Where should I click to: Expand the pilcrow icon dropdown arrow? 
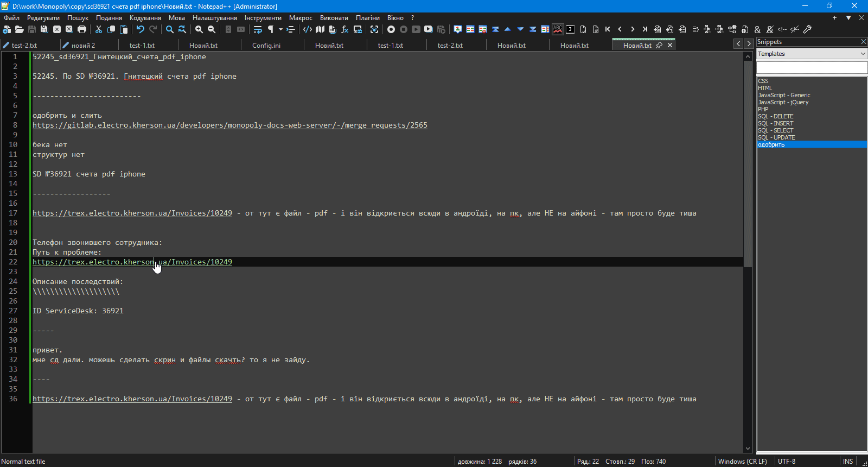(x=280, y=29)
